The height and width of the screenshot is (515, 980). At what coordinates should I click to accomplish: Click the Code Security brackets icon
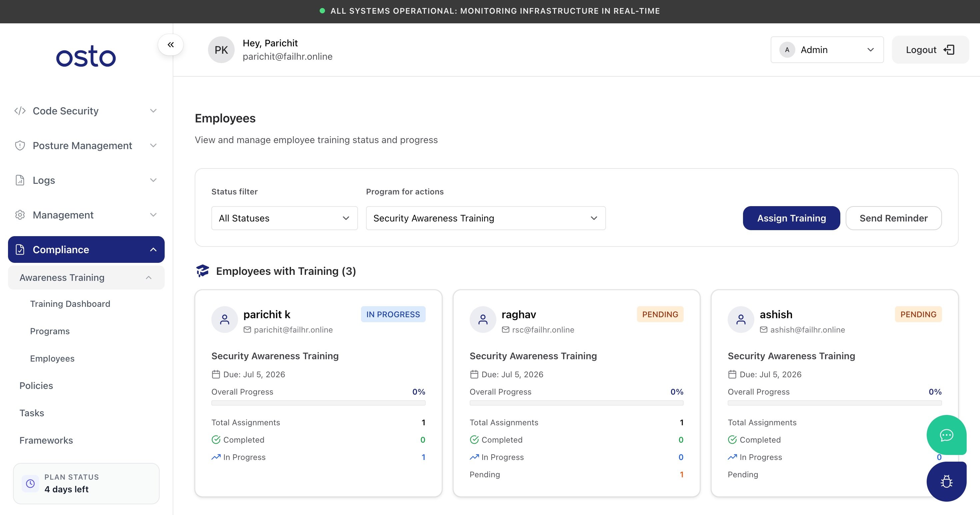click(x=20, y=111)
